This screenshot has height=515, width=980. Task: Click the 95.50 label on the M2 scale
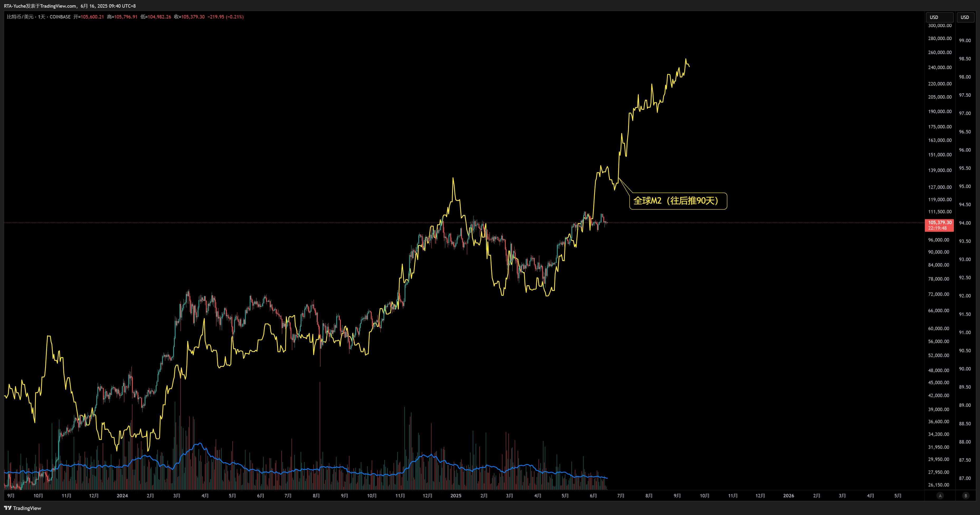965,168
